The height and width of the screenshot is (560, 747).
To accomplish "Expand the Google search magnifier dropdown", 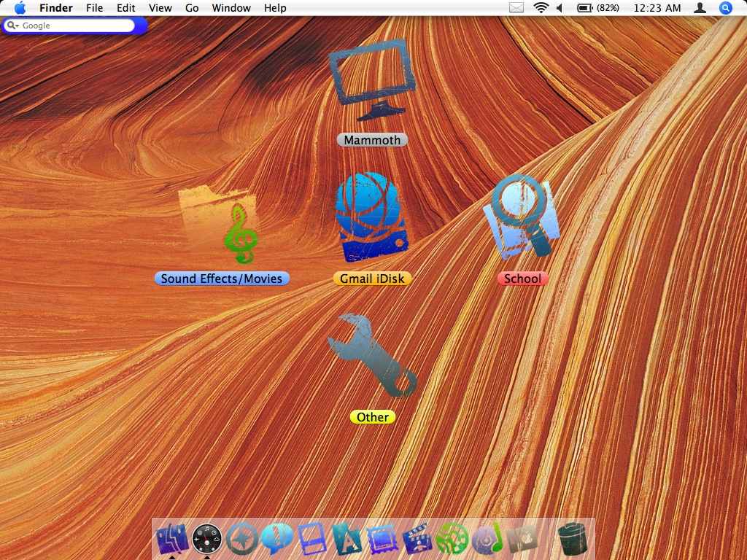I will coord(13,26).
